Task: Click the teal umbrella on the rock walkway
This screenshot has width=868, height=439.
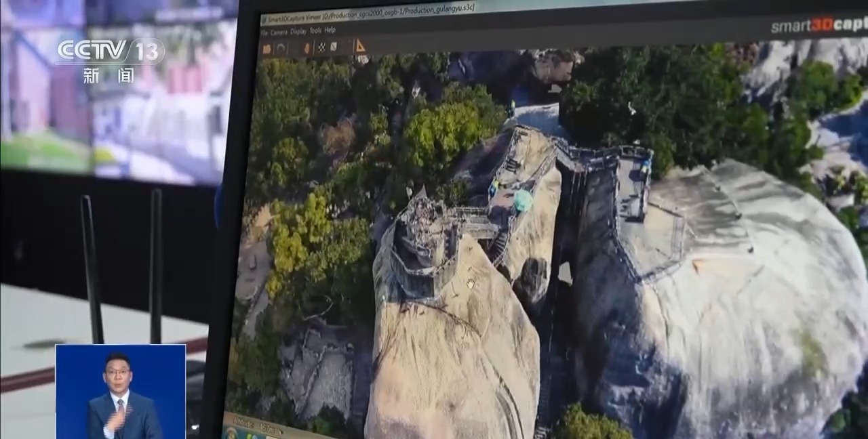Action: click(x=522, y=201)
